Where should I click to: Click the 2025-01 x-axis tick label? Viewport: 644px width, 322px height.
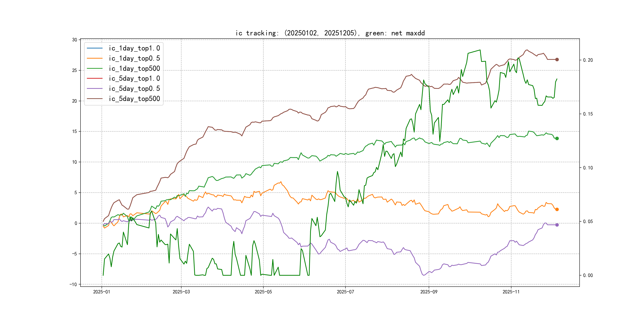pyautogui.click(x=102, y=292)
